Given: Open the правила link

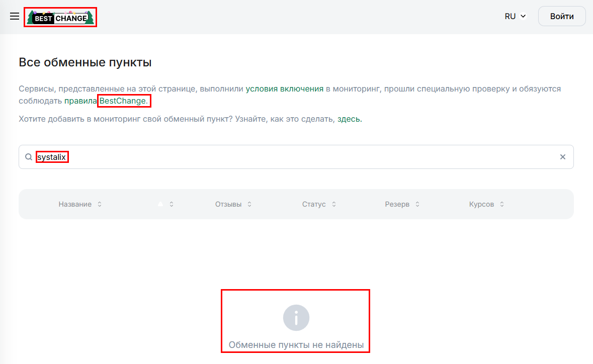Looking at the screenshot, I should click(x=80, y=101).
